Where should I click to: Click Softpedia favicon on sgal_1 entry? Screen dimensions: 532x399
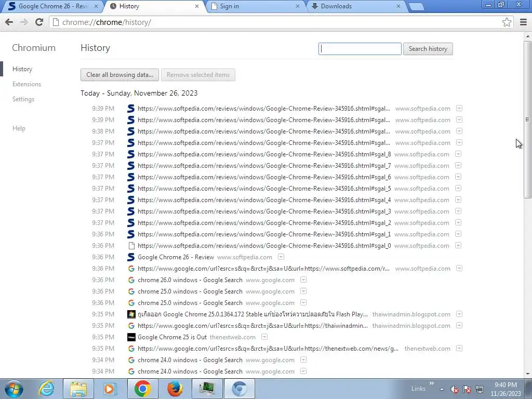tap(131, 234)
